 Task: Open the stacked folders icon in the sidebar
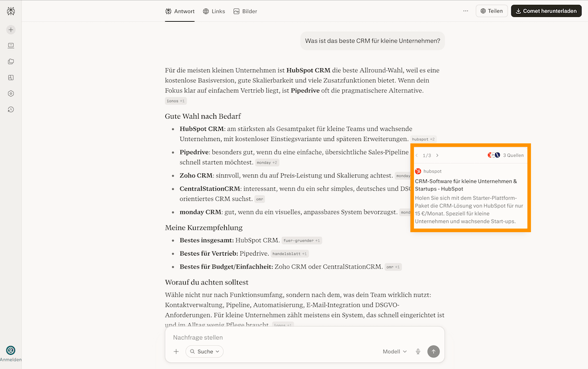11,62
